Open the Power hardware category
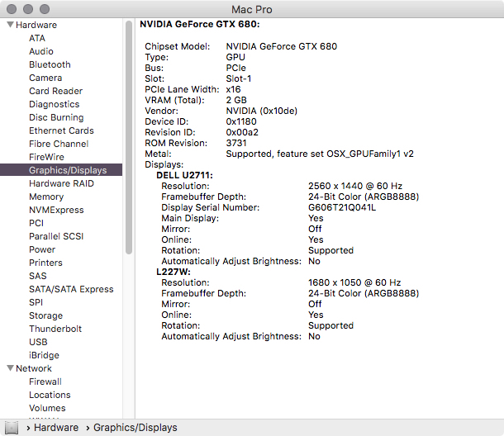Screen dimensions: 504x436 (x=42, y=249)
